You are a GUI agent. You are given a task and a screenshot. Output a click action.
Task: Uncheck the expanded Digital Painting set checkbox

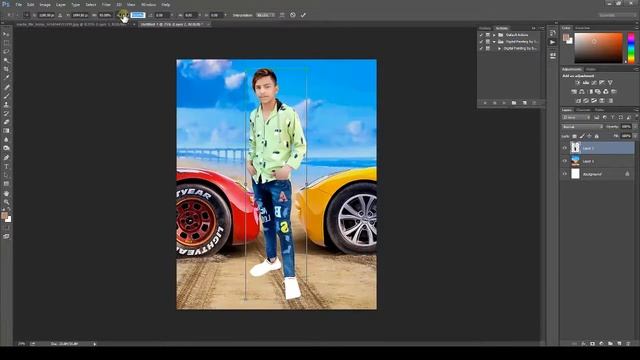481,42
